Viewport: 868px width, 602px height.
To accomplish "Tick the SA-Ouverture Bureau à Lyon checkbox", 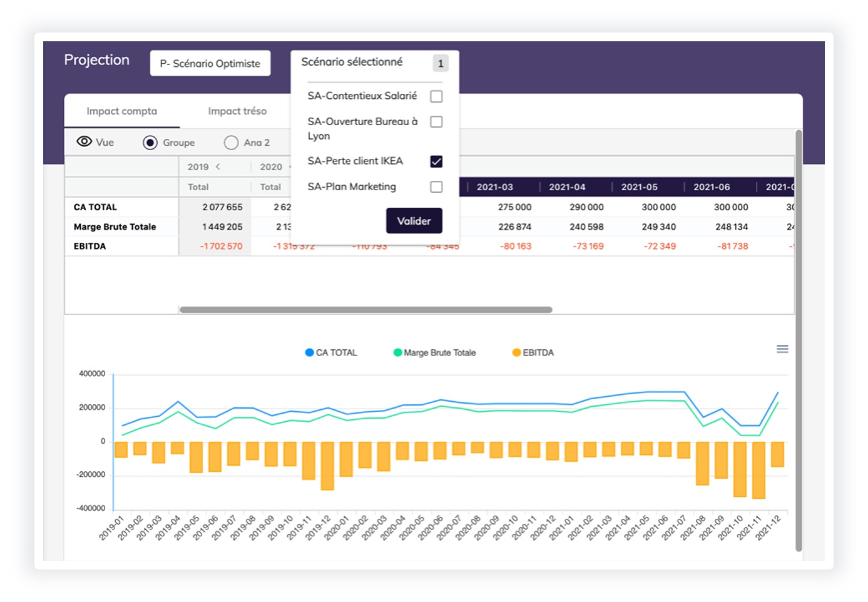I will tap(436, 121).
